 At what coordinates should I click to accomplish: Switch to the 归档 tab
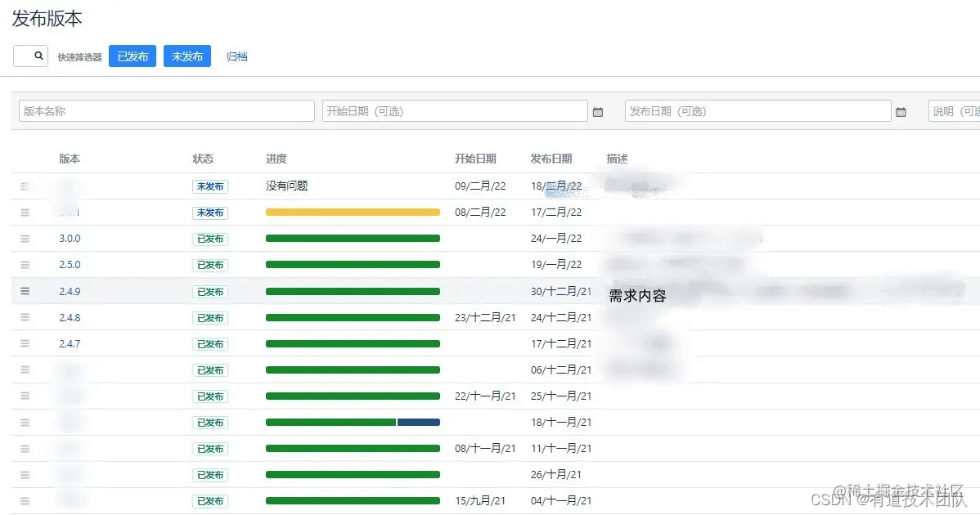(237, 56)
